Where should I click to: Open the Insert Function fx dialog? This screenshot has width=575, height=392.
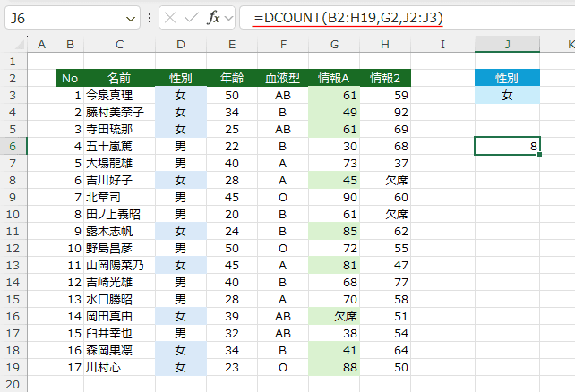click(213, 18)
